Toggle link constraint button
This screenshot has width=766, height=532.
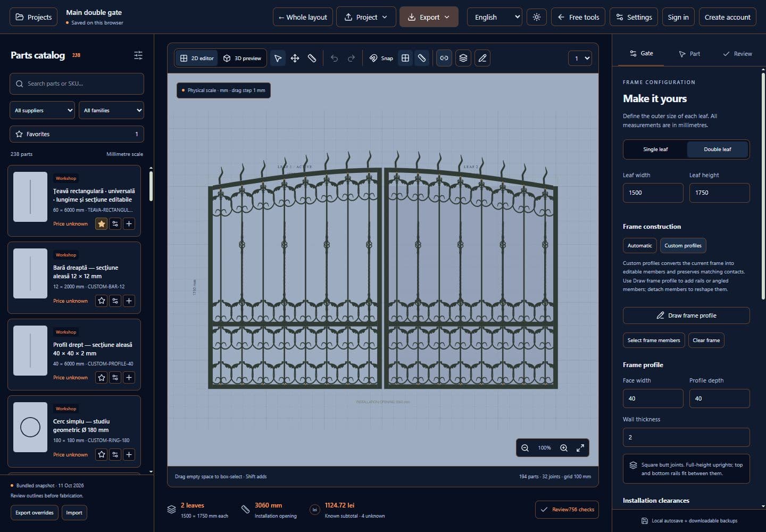coord(444,58)
